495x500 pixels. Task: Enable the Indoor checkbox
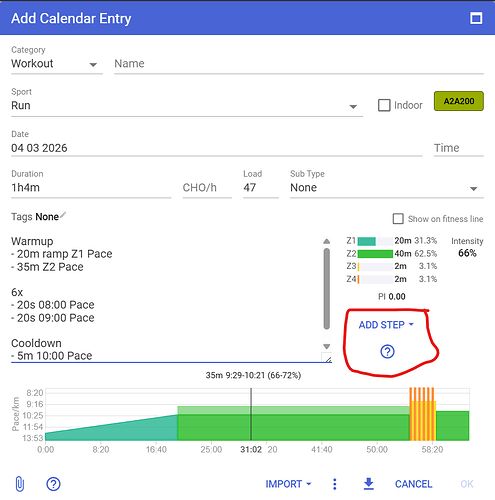tap(384, 105)
